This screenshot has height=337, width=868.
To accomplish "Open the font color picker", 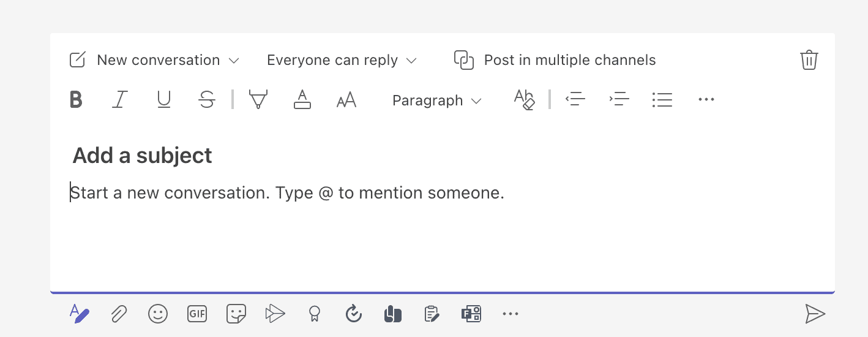I will [302, 100].
